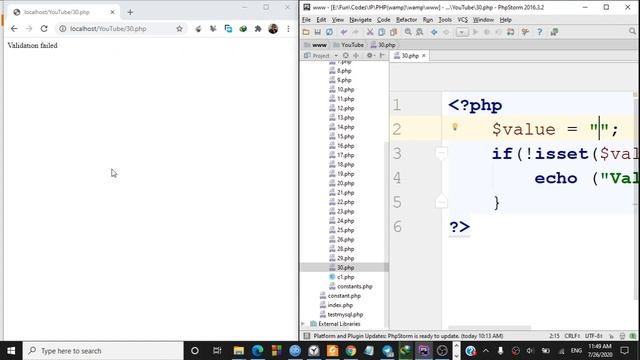Click the blue Back navigation arrow in toolbar
This screenshot has width=640, height=360.
[x=434, y=32]
